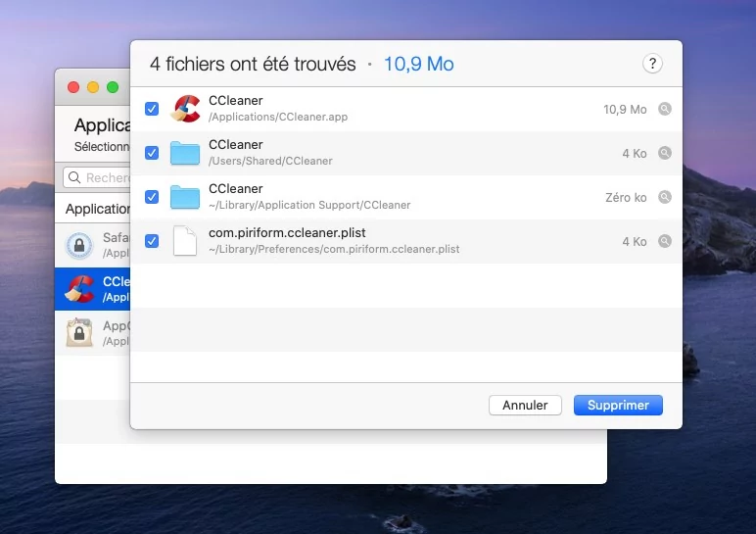Click magnifier icon for com.piriform.ccleaner.plist row
Image resolution: width=756 pixels, height=534 pixels.
click(x=664, y=241)
